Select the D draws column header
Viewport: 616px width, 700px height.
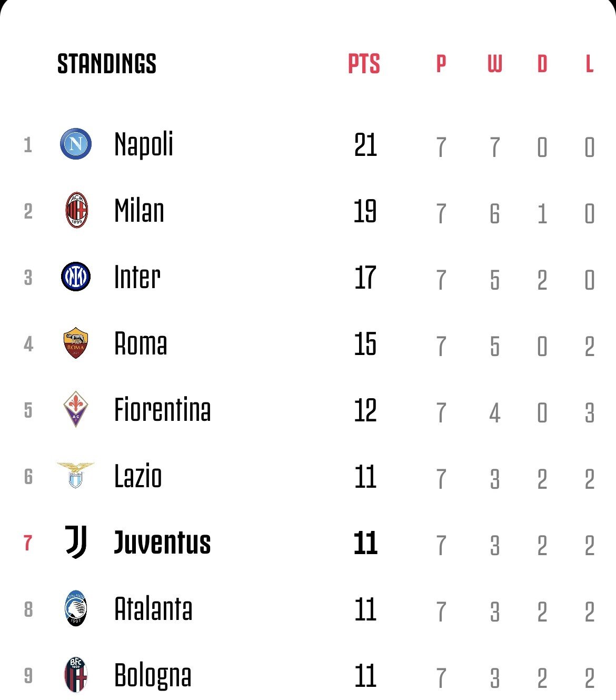[542, 64]
